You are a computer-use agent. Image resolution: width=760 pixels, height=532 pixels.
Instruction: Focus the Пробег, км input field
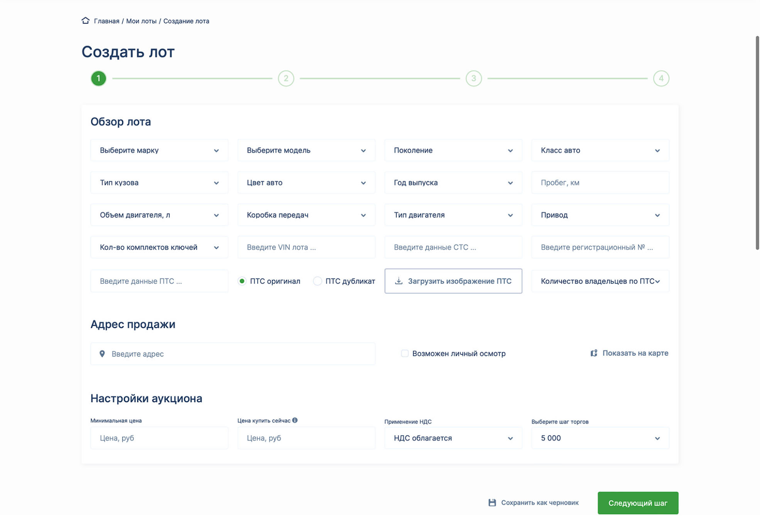[600, 183]
